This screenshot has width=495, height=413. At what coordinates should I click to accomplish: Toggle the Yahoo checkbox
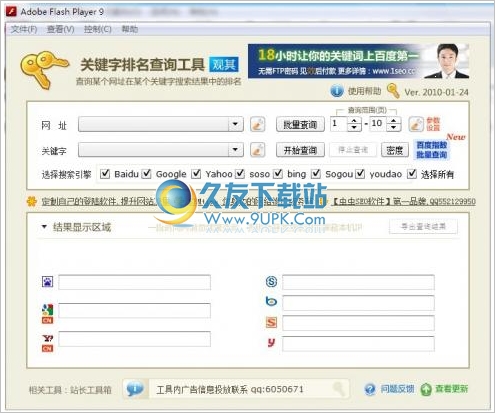point(196,174)
